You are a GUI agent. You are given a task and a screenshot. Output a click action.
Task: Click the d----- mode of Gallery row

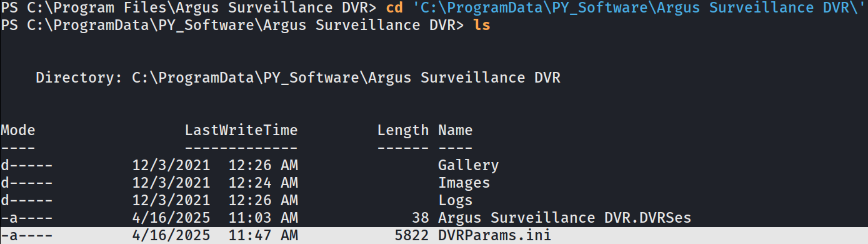(26, 165)
